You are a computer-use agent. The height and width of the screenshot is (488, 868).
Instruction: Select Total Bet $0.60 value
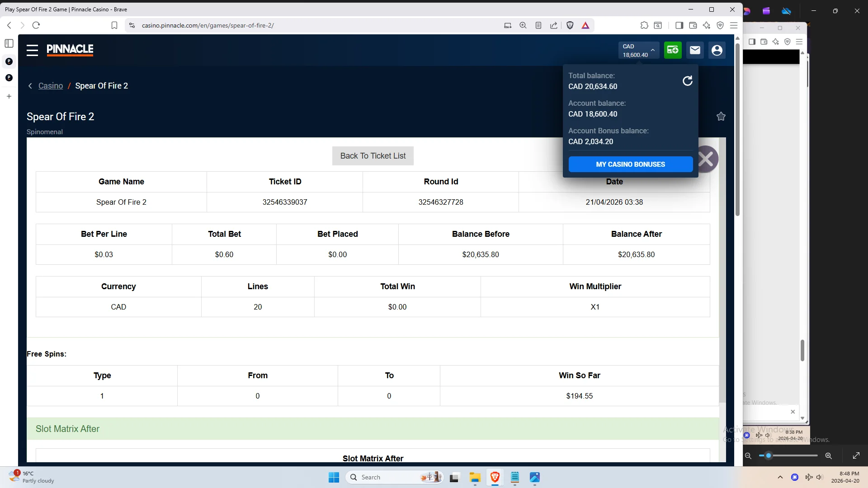[x=224, y=254]
